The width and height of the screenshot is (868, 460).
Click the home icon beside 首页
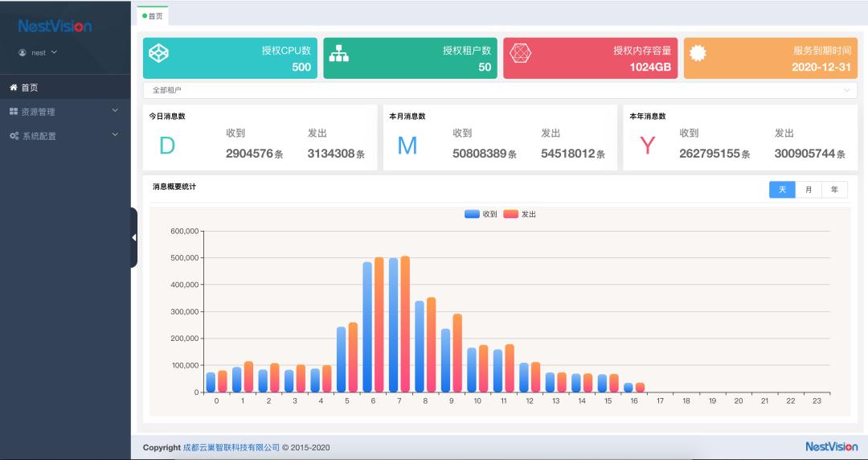(x=14, y=88)
